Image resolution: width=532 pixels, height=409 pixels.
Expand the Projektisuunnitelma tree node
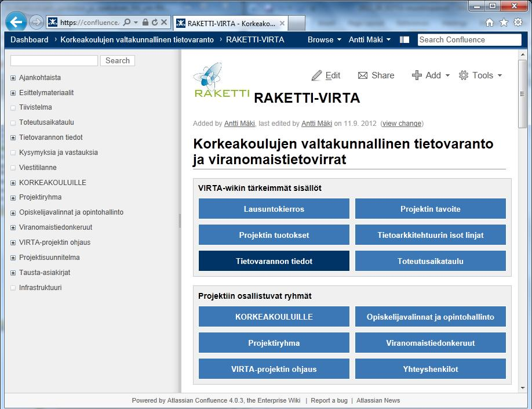point(13,258)
